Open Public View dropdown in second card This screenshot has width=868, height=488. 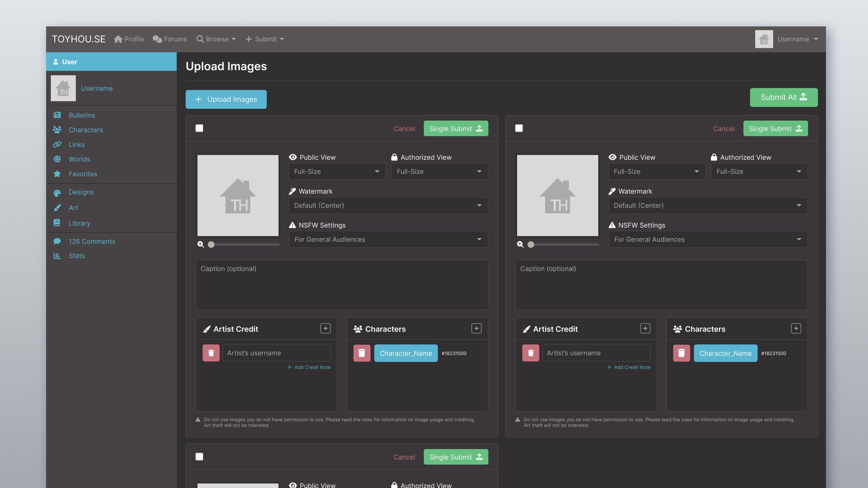click(657, 171)
